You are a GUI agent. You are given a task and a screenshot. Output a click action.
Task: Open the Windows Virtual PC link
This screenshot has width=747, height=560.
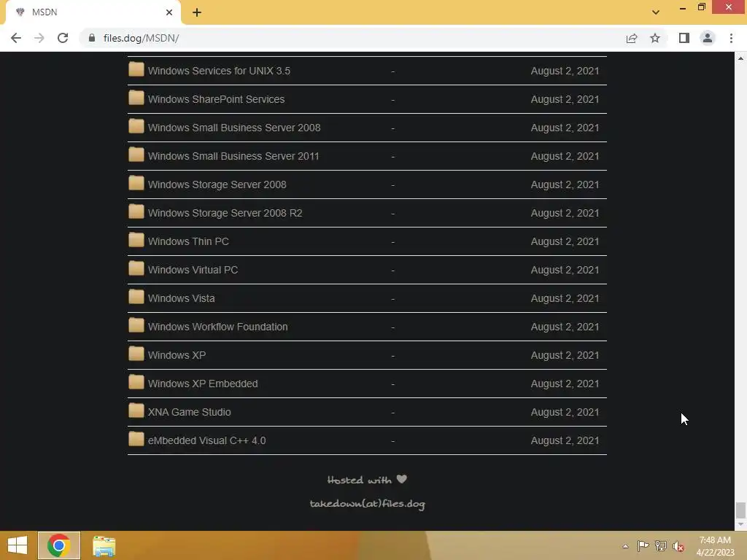193,270
